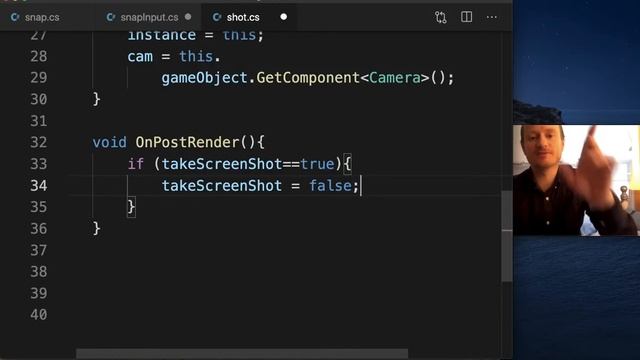Click line number 29 in gutter
This screenshot has height=360, width=640.
(39, 78)
